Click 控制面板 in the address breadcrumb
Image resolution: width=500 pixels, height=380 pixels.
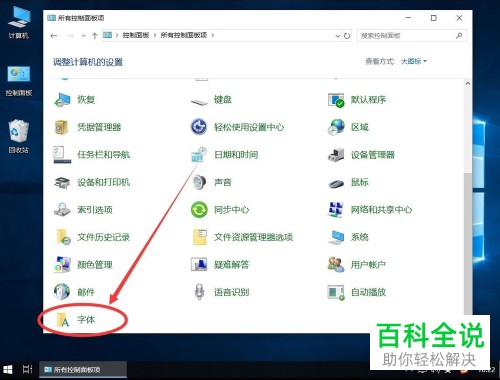coord(136,35)
